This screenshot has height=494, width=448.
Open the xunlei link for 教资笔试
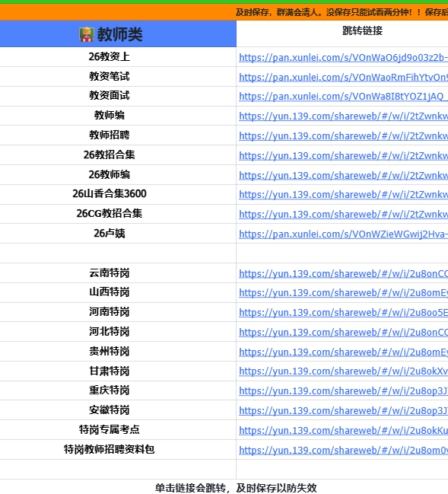(x=343, y=77)
